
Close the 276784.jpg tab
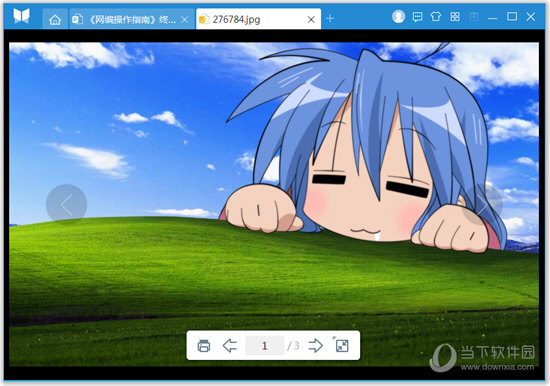(x=311, y=20)
